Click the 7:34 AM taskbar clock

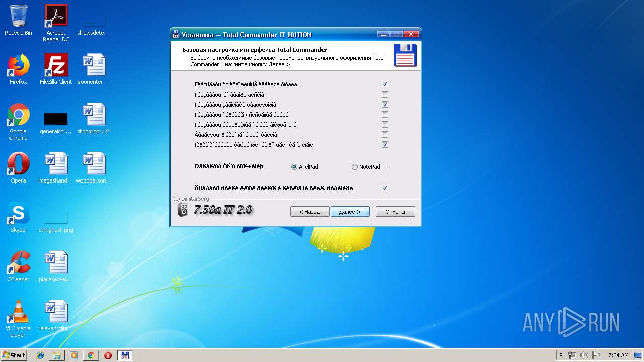618,355
